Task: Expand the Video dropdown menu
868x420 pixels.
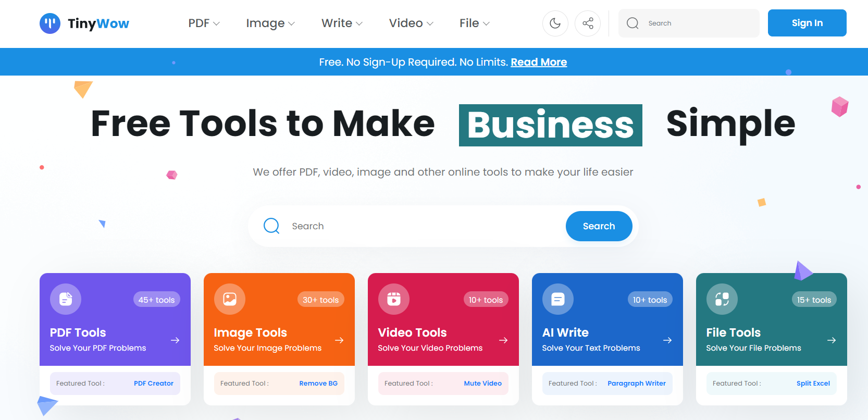Action: [x=411, y=23]
